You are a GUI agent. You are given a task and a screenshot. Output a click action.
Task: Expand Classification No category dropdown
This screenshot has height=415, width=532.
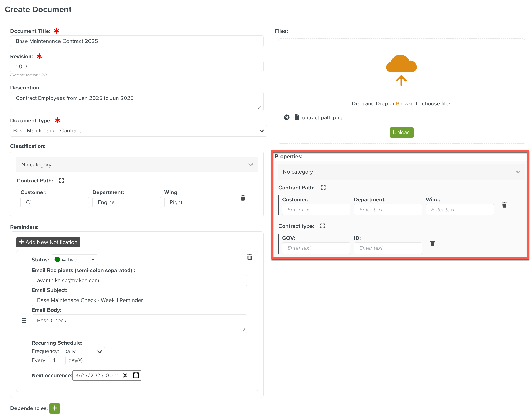click(x=137, y=165)
